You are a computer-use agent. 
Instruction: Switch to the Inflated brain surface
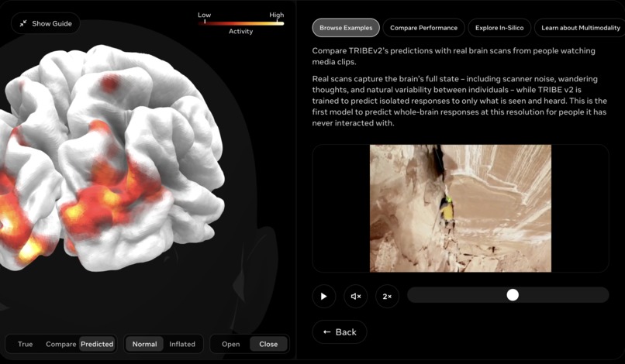click(x=182, y=344)
